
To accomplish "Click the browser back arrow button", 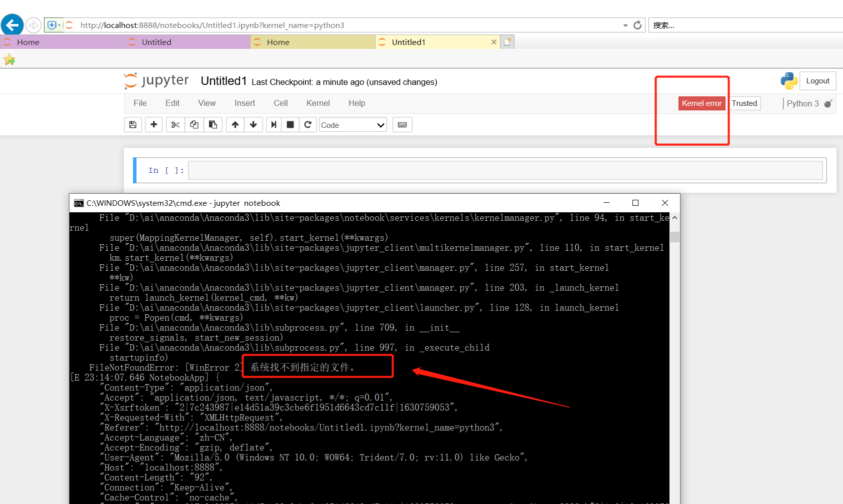I will [x=12, y=24].
